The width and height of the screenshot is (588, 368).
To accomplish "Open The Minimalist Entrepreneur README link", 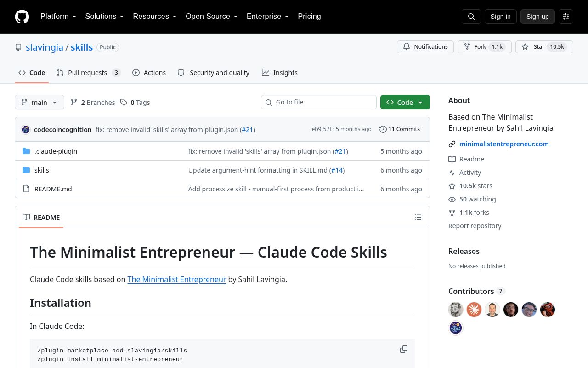I will pos(177,279).
